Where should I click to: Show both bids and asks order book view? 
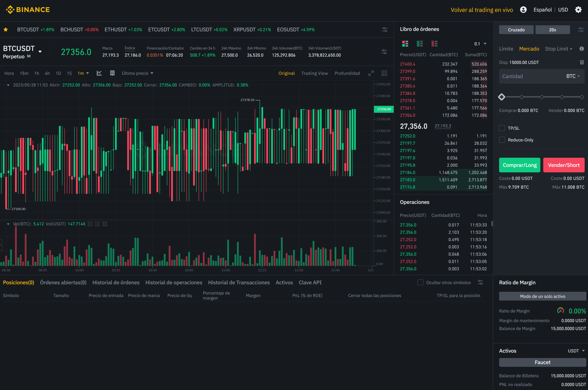click(405, 44)
